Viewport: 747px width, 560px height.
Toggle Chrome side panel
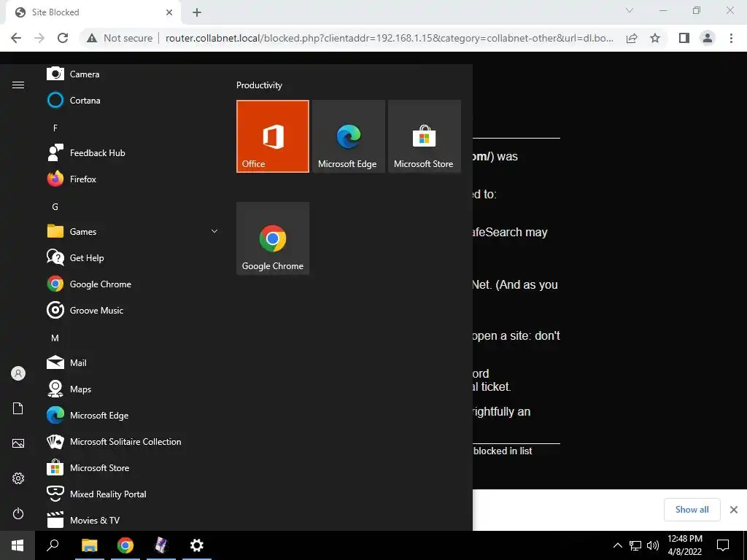684,38
